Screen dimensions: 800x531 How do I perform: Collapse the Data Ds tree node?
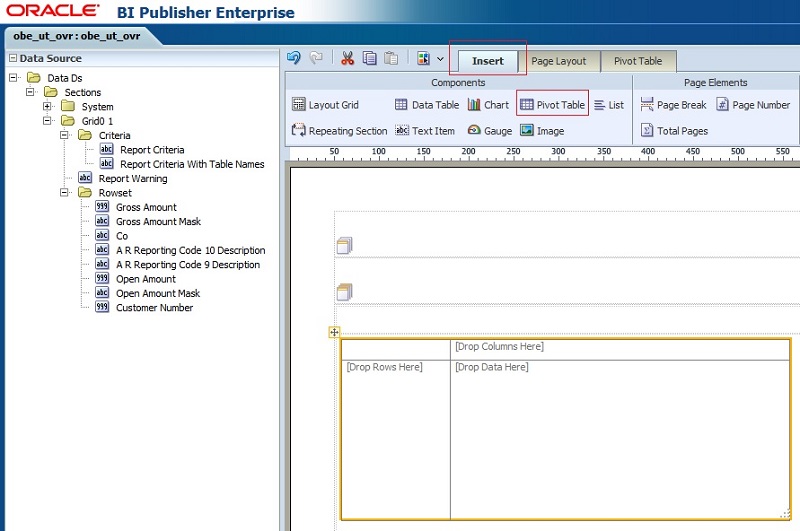13,78
